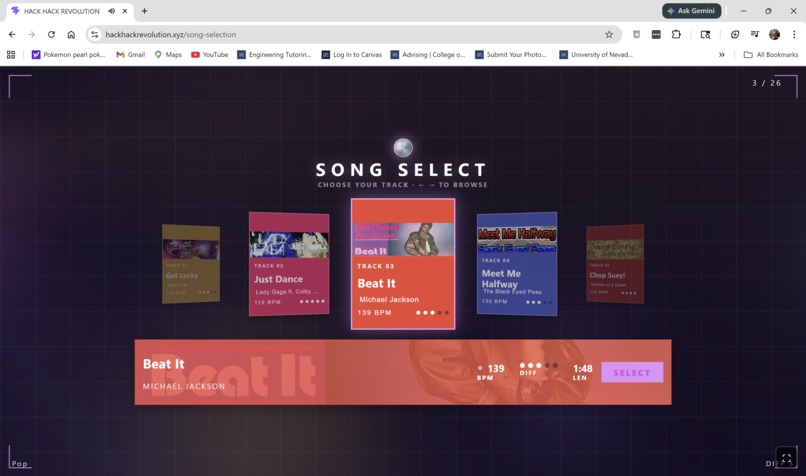Viewport: 806px width, 476px height.
Task: Close the Hack Hack Revolution tab
Action: pos(124,11)
